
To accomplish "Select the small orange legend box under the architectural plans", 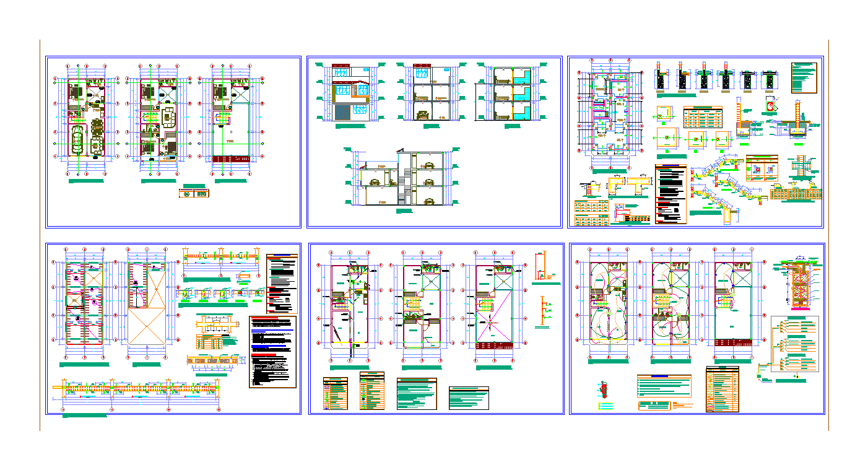I will point(194,193).
